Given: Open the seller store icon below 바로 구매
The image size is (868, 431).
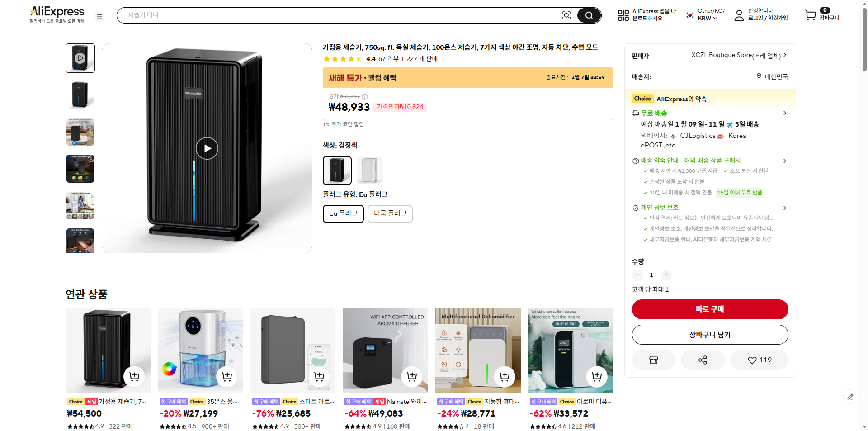Looking at the screenshot, I should (x=653, y=360).
